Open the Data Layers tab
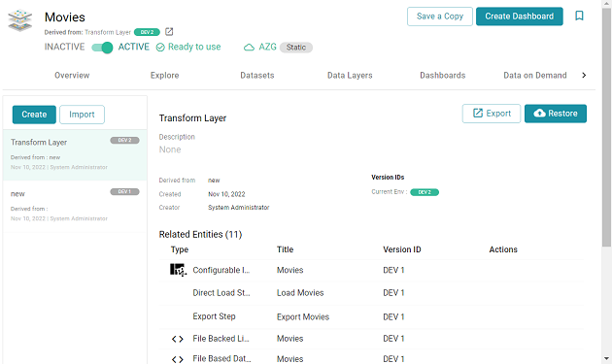612x364 pixels. click(350, 76)
